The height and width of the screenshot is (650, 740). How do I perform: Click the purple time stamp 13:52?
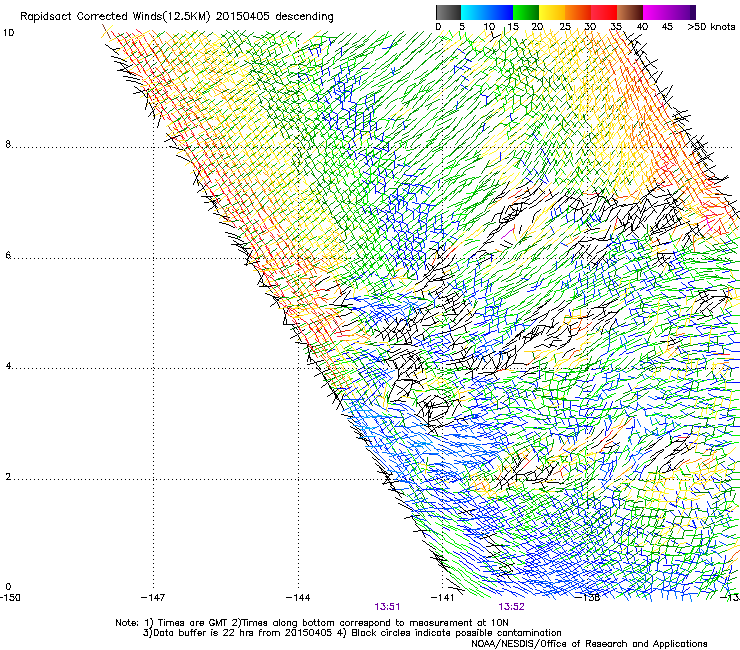(x=512, y=607)
